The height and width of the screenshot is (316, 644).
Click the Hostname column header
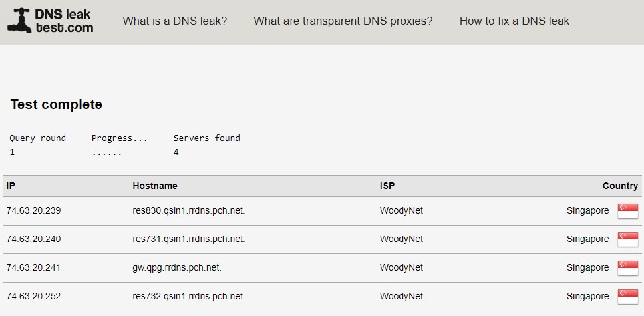[x=154, y=186]
